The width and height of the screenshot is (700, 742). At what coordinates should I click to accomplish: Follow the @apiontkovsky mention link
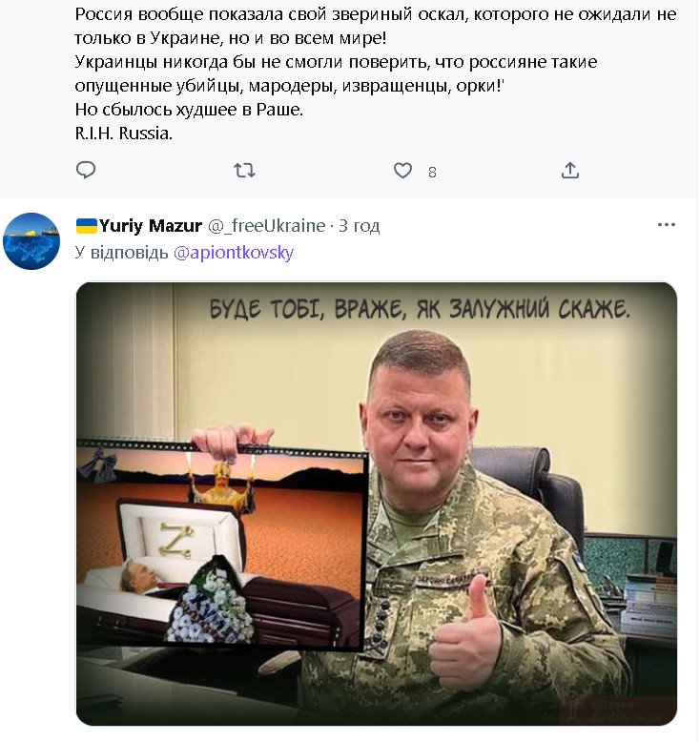tap(234, 253)
